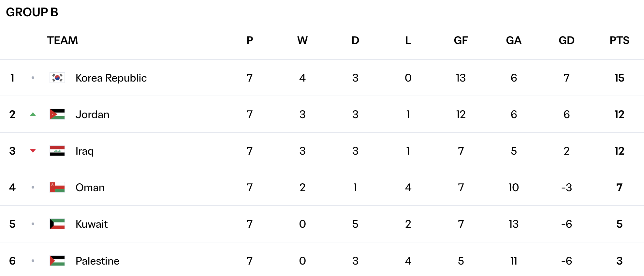Viewport: 644px width, 276px height.
Task: Select the Oman team name
Action: pyautogui.click(x=90, y=188)
